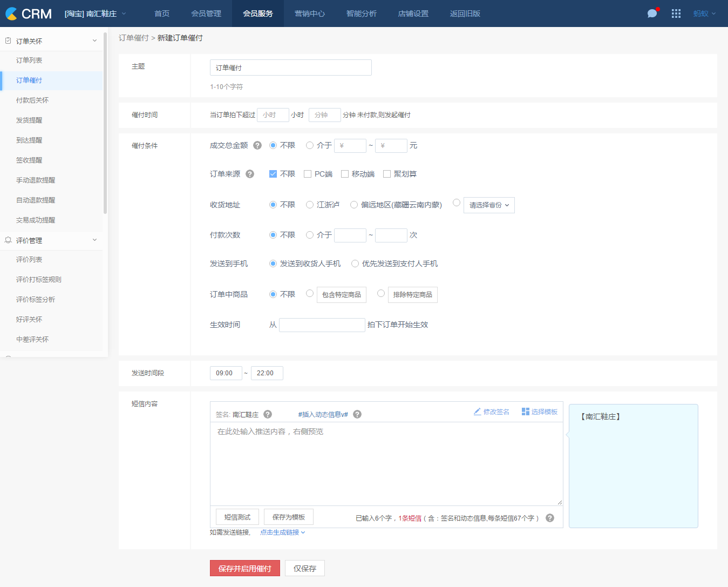This screenshot has width=728, height=587.
Task: Click the 选择模板 template icon
Action: pyautogui.click(x=525, y=411)
